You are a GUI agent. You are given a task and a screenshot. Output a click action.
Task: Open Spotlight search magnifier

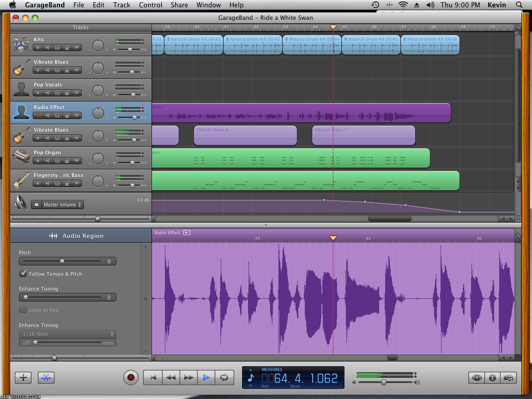(519, 5)
